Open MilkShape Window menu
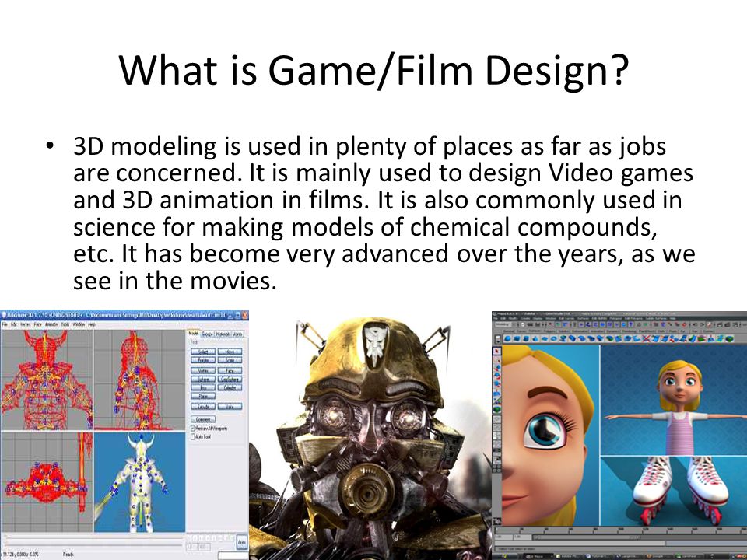The image size is (747, 560). click(x=79, y=324)
